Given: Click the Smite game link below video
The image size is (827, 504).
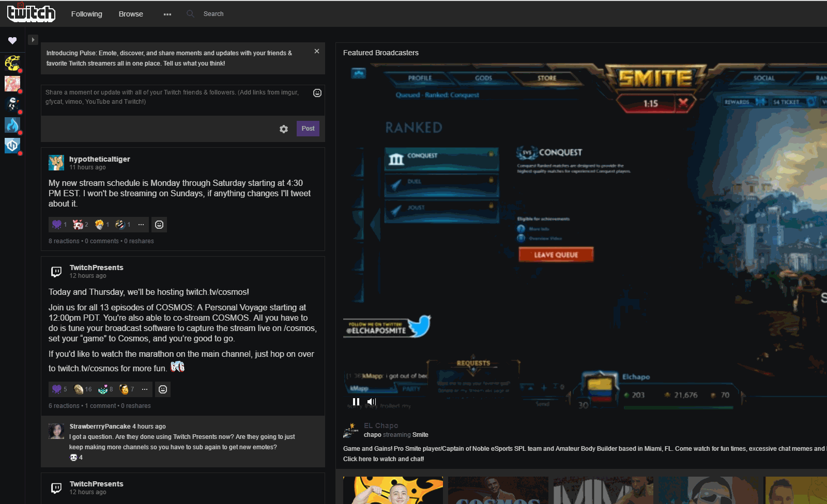Looking at the screenshot, I should tap(420, 435).
